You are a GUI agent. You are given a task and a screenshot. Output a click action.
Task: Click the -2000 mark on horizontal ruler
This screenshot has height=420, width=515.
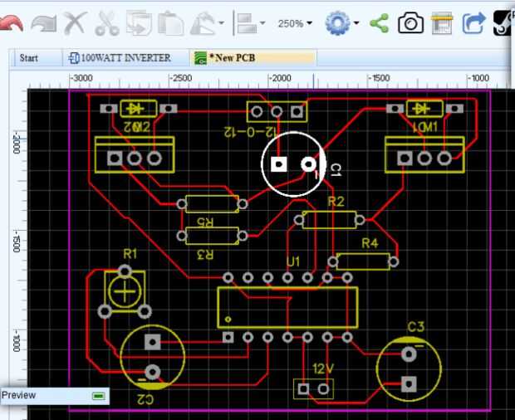pyautogui.click(x=281, y=78)
